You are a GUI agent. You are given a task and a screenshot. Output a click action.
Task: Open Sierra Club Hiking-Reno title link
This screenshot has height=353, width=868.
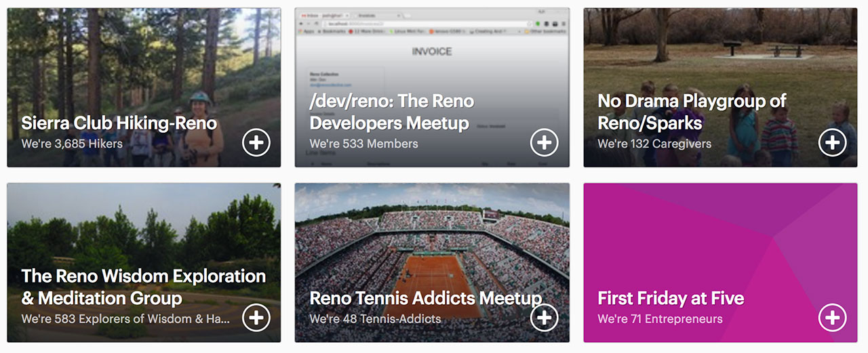tap(119, 123)
